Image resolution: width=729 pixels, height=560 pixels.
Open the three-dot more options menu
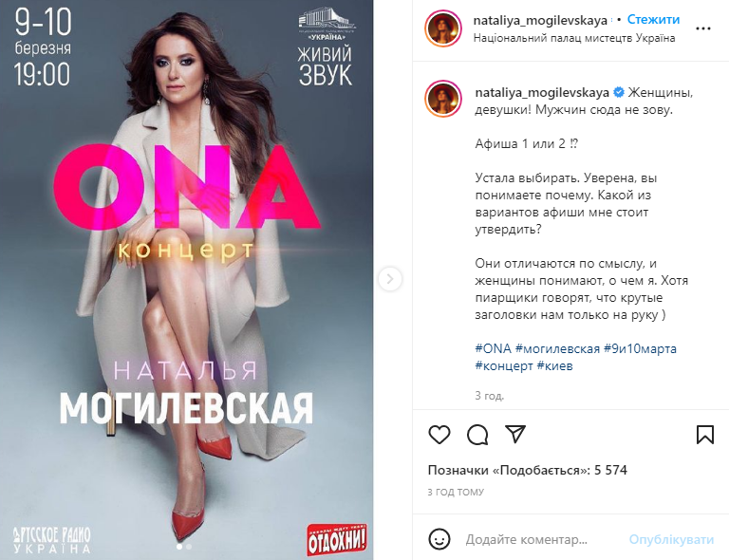[703, 28]
